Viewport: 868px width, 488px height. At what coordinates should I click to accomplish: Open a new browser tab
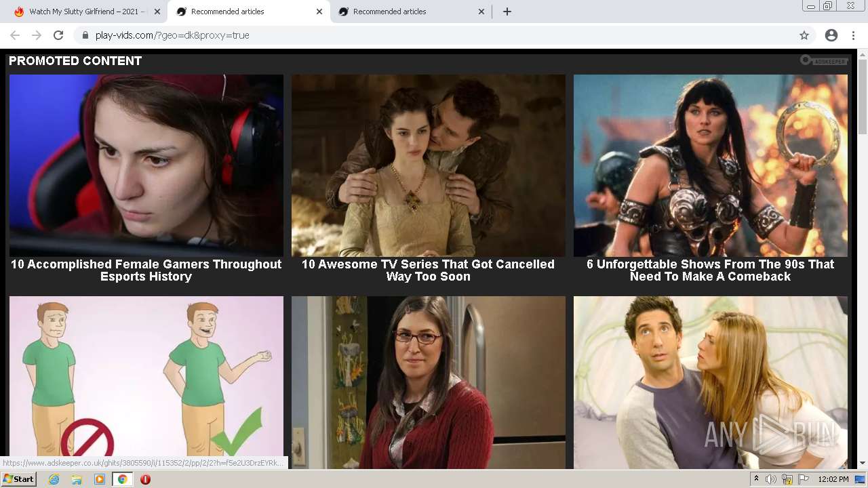[507, 12]
